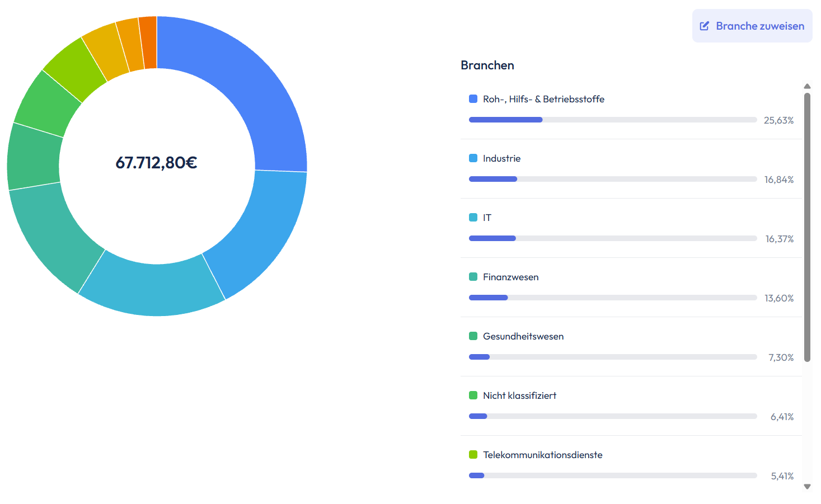
Task: Click the 67.712,80€ total in donut center
Action: (156, 163)
